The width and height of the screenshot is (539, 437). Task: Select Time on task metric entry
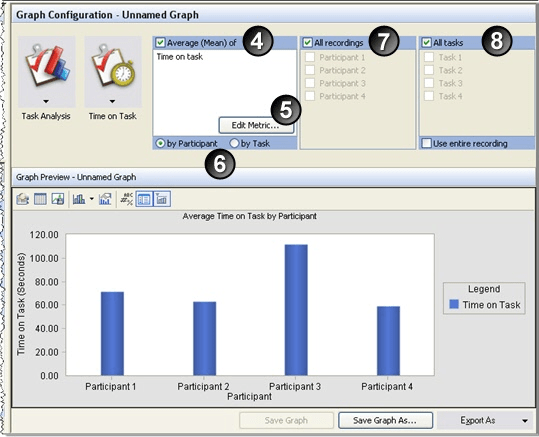click(x=180, y=57)
